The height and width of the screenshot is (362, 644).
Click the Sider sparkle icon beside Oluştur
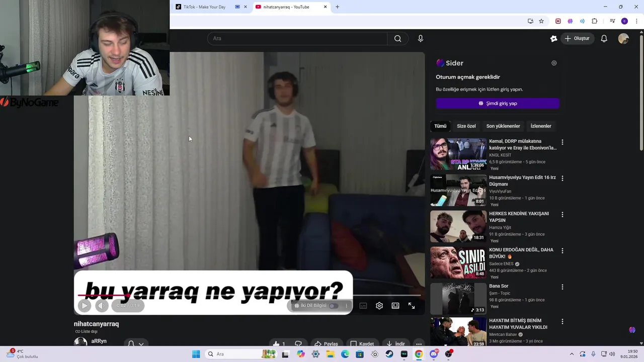click(x=553, y=38)
